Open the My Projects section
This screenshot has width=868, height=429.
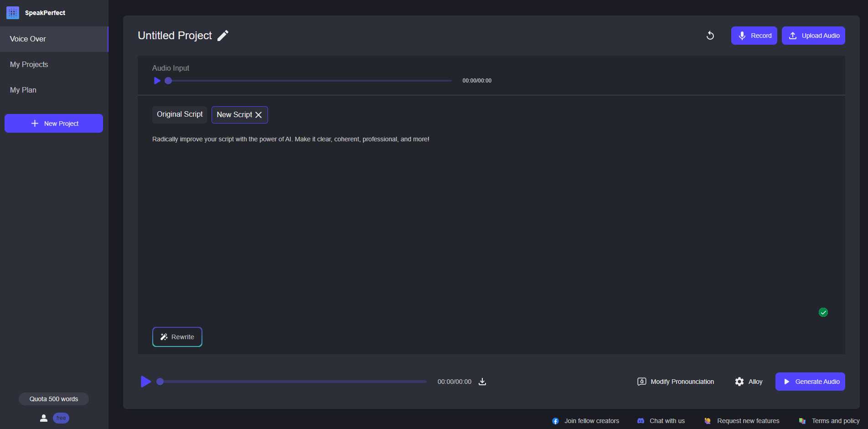pyautogui.click(x=29, y=64)
